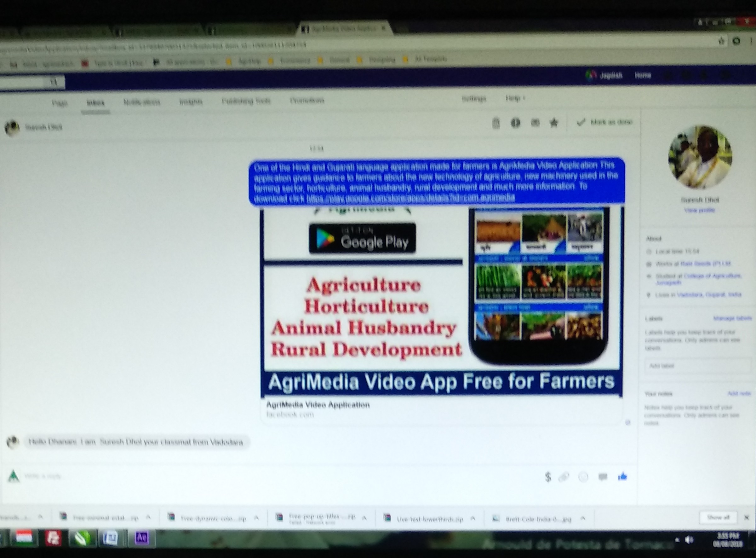
Task: Click the Get it on Google Play badge
Action: tap(362, 238)
